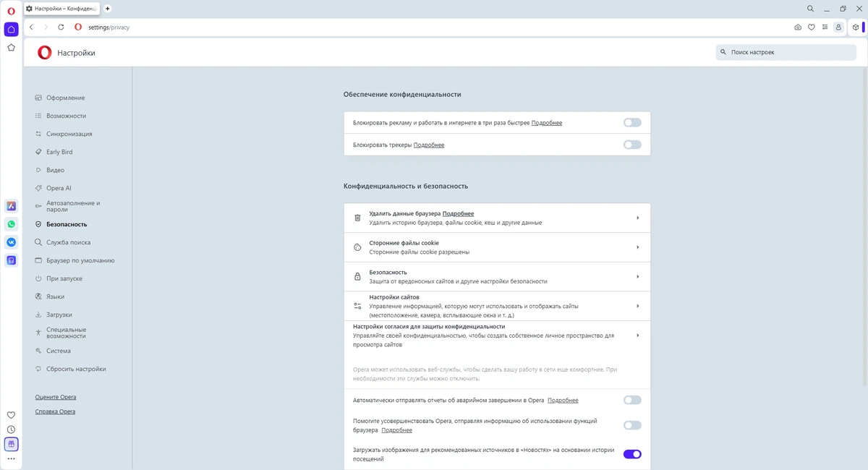Open Специальные возможности section
The width and height of the screenshot is (868, 470).
point(66,333)
